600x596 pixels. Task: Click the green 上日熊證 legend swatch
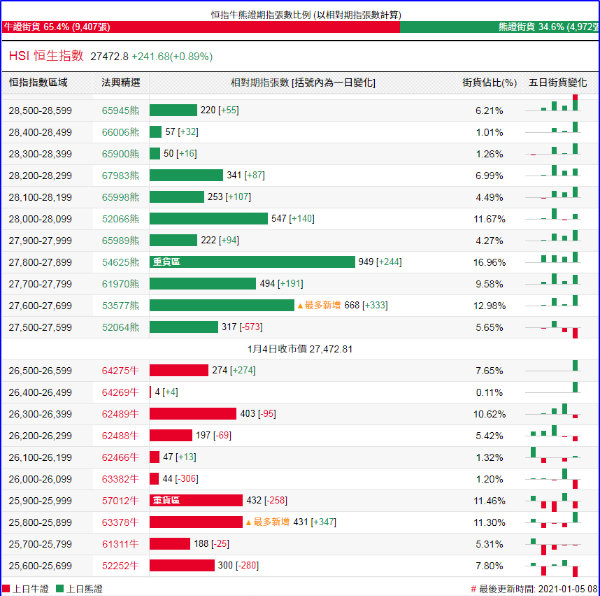tap(60, 588)
